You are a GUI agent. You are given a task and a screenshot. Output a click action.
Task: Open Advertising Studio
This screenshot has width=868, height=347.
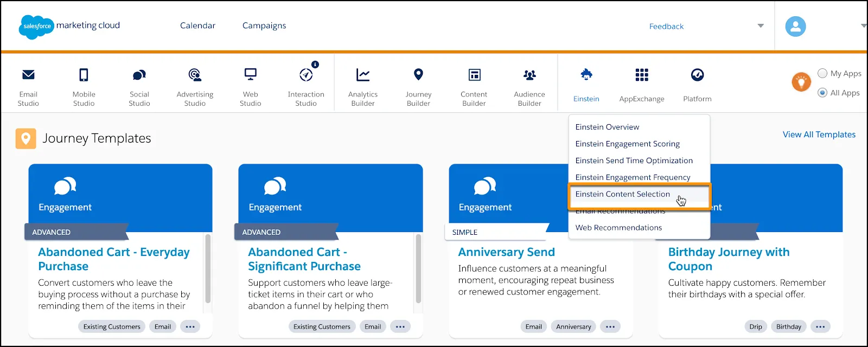195,86
